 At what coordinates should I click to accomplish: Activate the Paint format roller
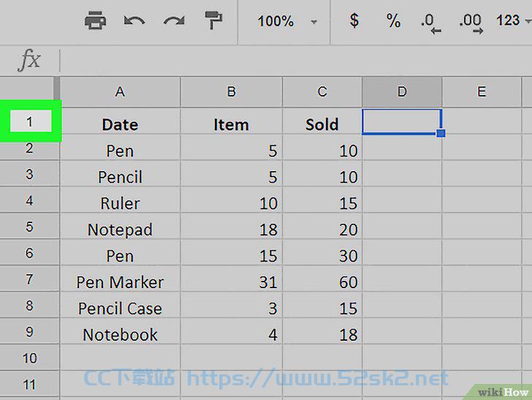tap(213, 20)
